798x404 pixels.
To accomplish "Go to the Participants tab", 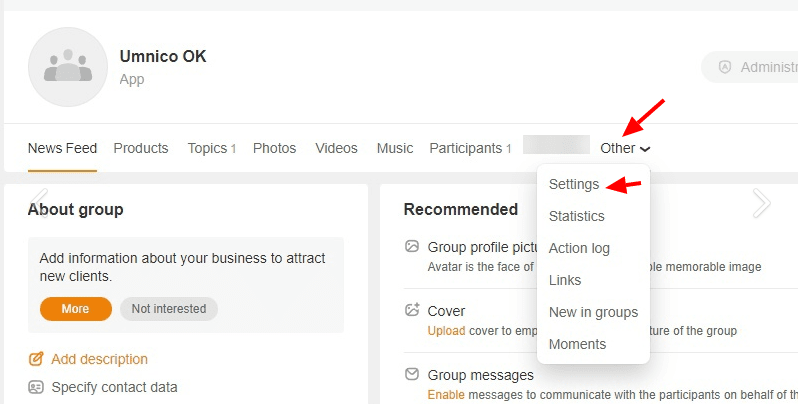I will [x=466, y=148].
